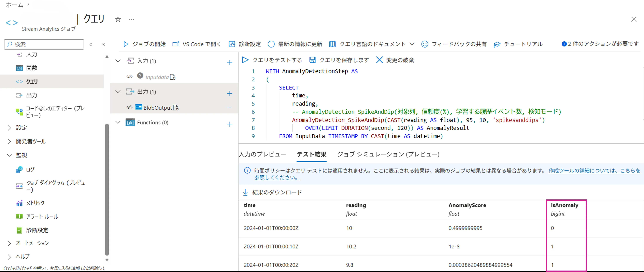Image resolution: width=644 pixels, height=272 pixels.
Task: Start the job with ジョブの開始
Action: click(x=144, y=44)
